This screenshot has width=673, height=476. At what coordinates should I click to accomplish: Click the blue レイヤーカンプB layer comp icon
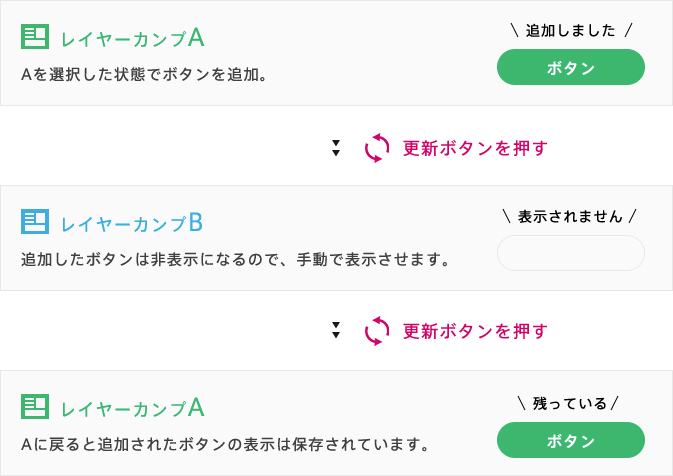click(34, 221)
